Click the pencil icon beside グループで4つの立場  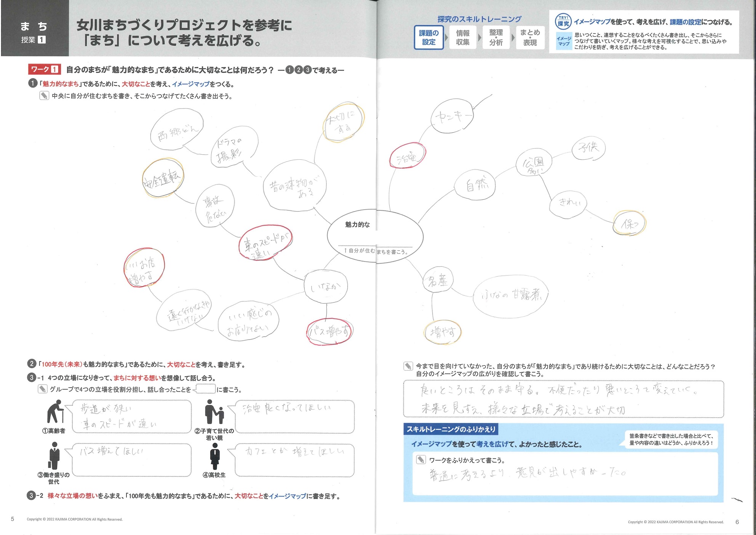point(43,389)
